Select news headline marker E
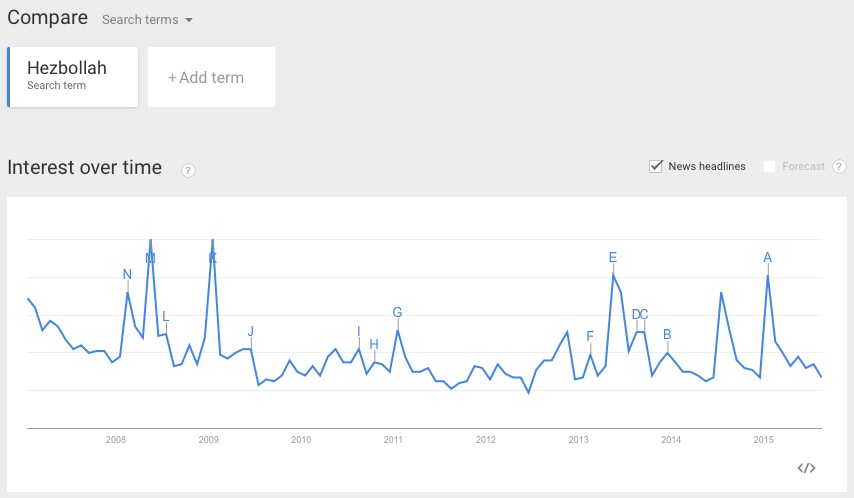This screenshot has width=854, height=498. pos(613,257)
